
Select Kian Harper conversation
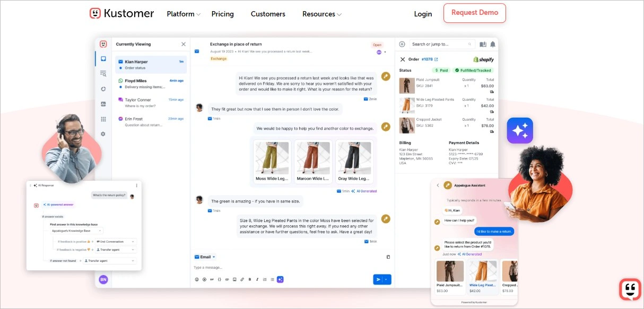pos(151,65)
